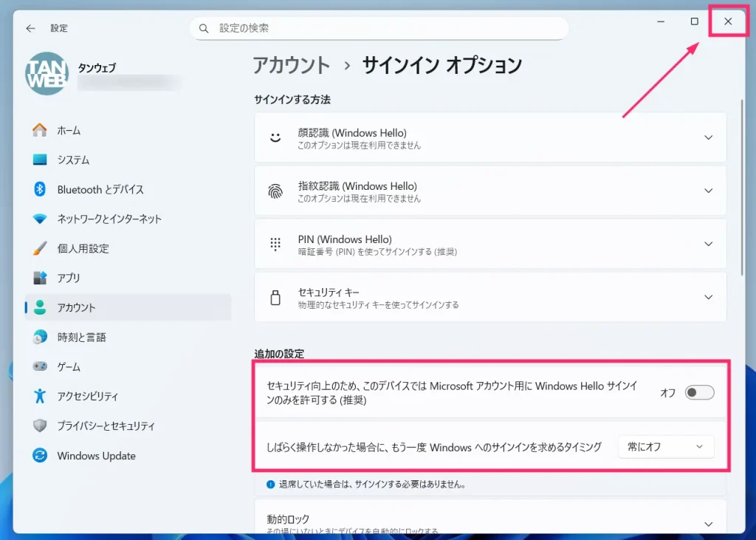This screenshot has width=756, height=540.
Task: Go to Bluetooth とデバイス settings
Action: (128, 190)
